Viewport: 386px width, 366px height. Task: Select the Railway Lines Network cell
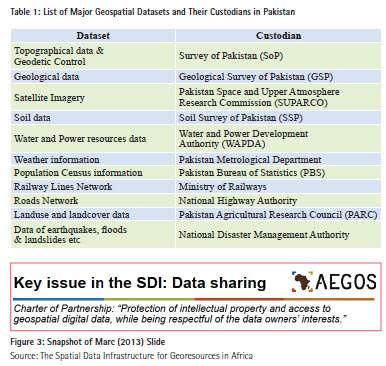click(x=93, y=187)
